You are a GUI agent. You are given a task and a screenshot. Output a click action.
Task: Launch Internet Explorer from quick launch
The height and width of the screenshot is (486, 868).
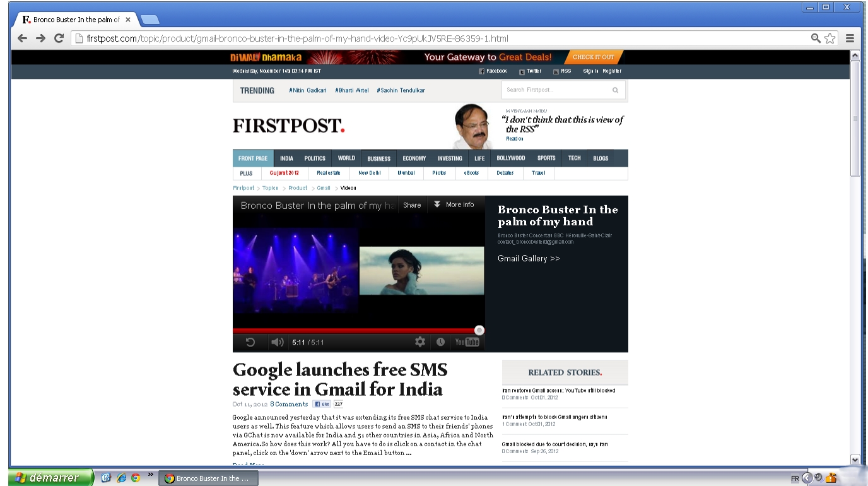121,478
